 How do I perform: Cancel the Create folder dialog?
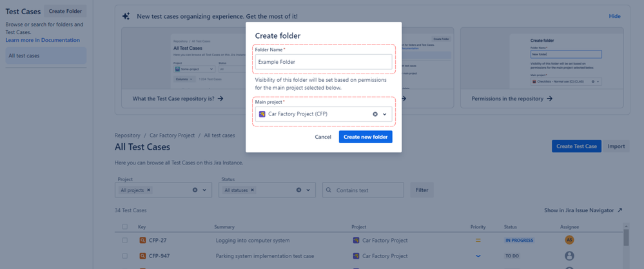(x=323, y=137)
